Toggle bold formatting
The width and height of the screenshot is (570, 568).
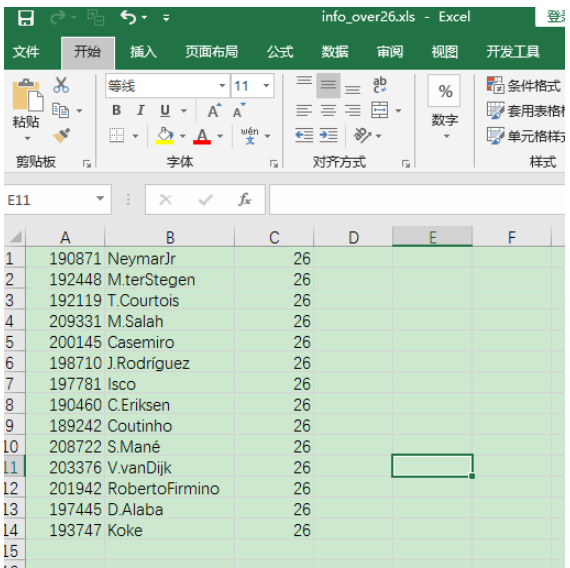[x=116, y=110]
